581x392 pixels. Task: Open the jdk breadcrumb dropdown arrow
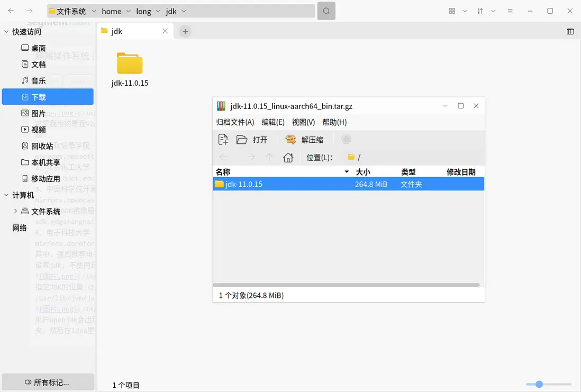[183, 11]
